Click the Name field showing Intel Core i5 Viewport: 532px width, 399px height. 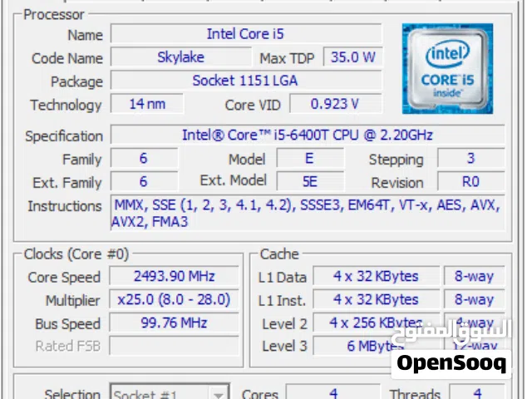click(x=246, y=33)
